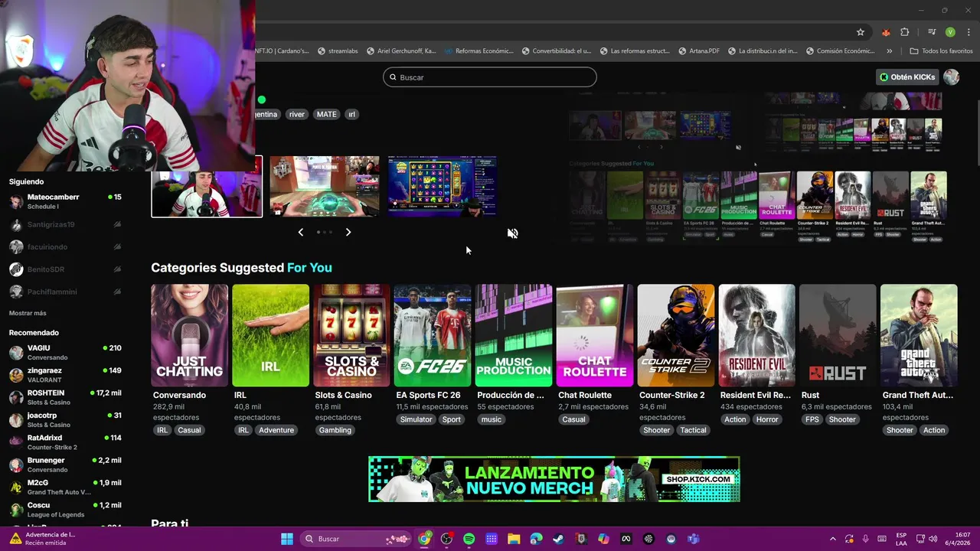Open Copilot from the taskbar
980x551 pixels.
click(x=603, y=539)
